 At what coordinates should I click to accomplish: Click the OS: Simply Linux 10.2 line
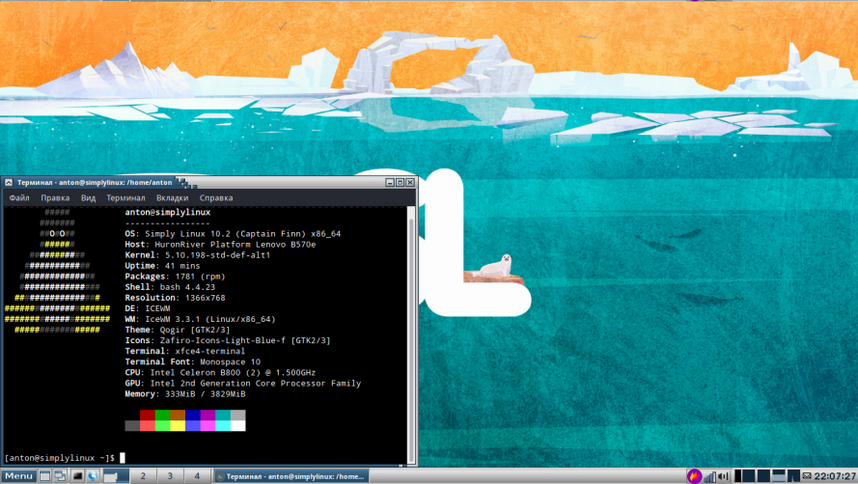tap(233, 234)
